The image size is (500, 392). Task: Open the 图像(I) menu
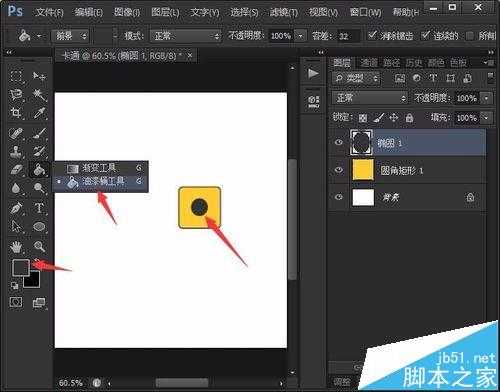pyautogui.click(x=127, y=13)
